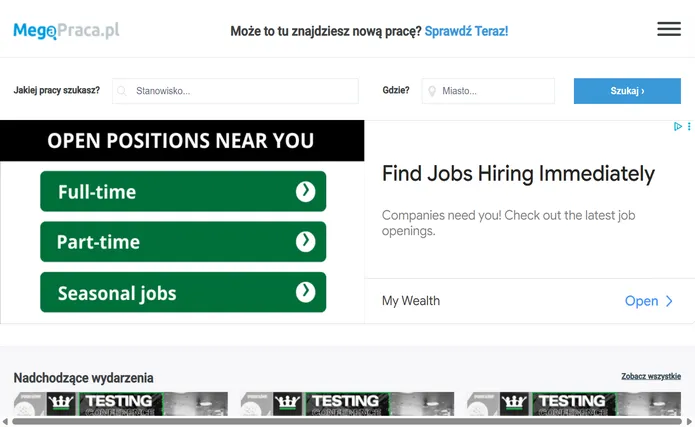Screen dimensions: 695x427
Task: Click the Open link in the ad
Action: point(641,301)
